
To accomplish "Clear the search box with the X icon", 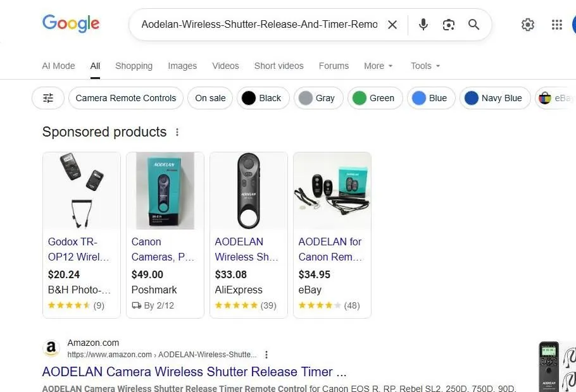I will [x=392, y=25].
